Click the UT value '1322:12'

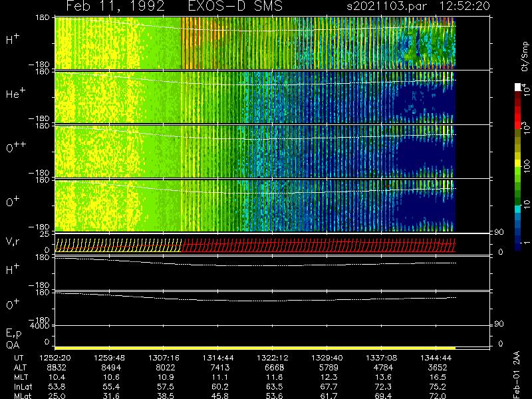[x=273, y=358]
